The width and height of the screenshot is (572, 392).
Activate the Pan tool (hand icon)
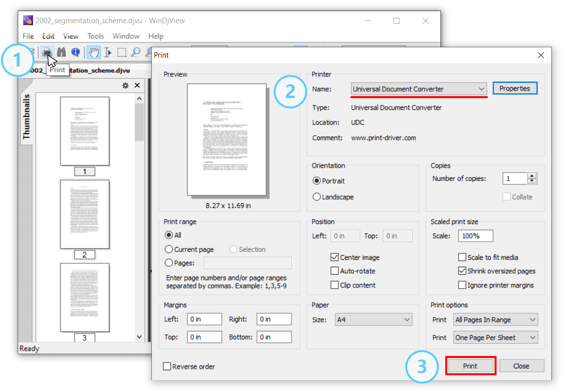94,52
